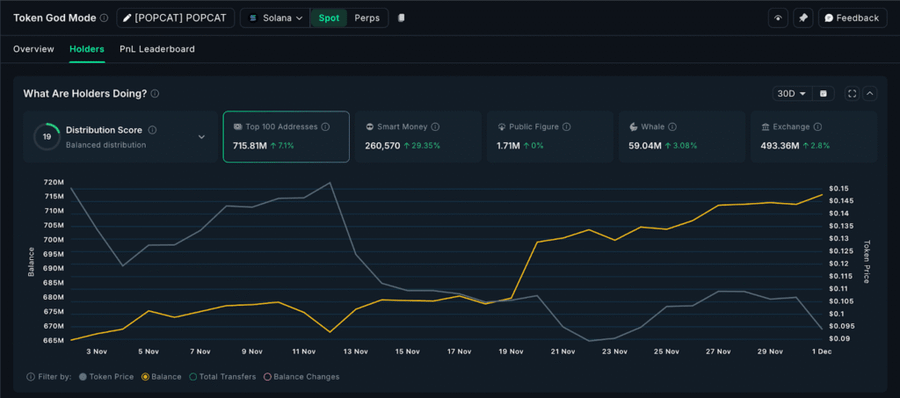The width and height of the screenshot is (900, 398).
Task: Click the Top 100 Addresses info icon
Action: 325,126
